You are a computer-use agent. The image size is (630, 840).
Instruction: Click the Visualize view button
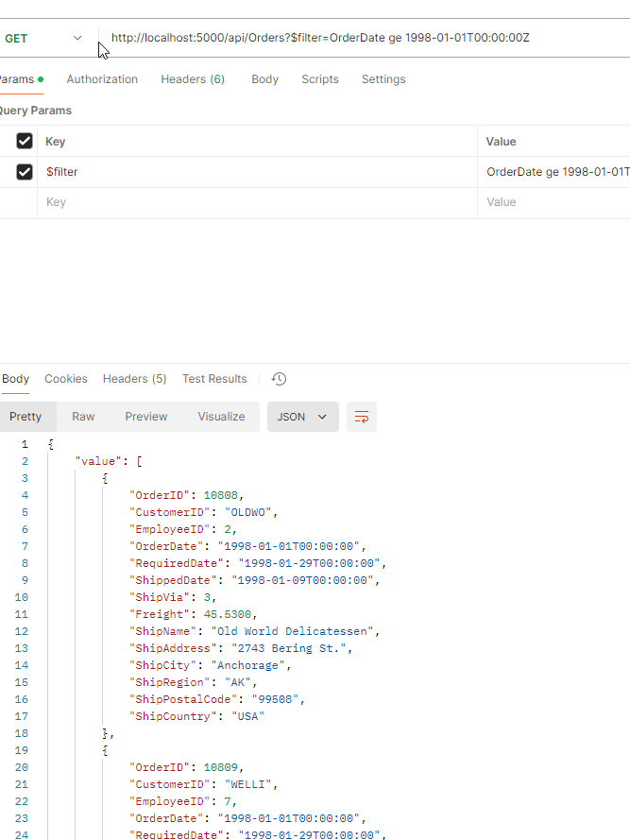point(221,417)
